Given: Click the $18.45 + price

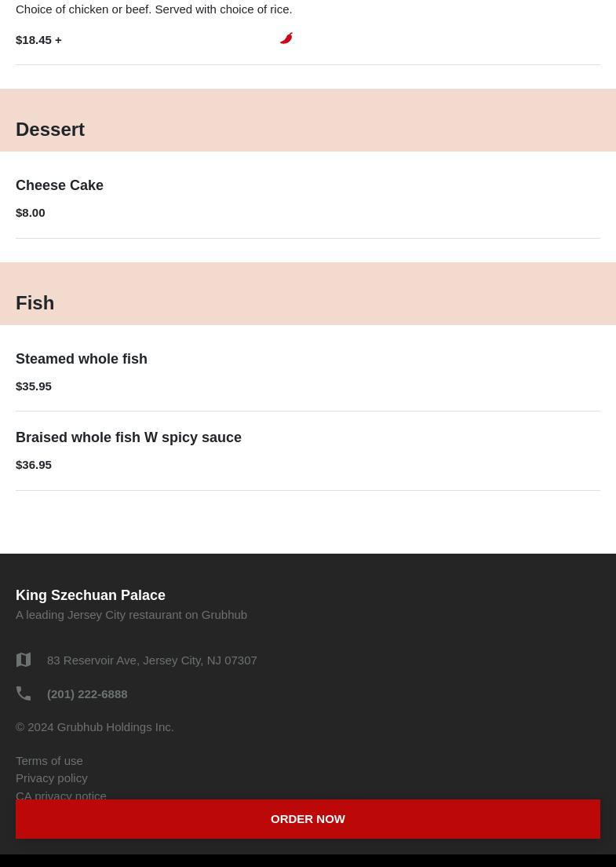Looking at the screenshot, I should tap(38, 40).
